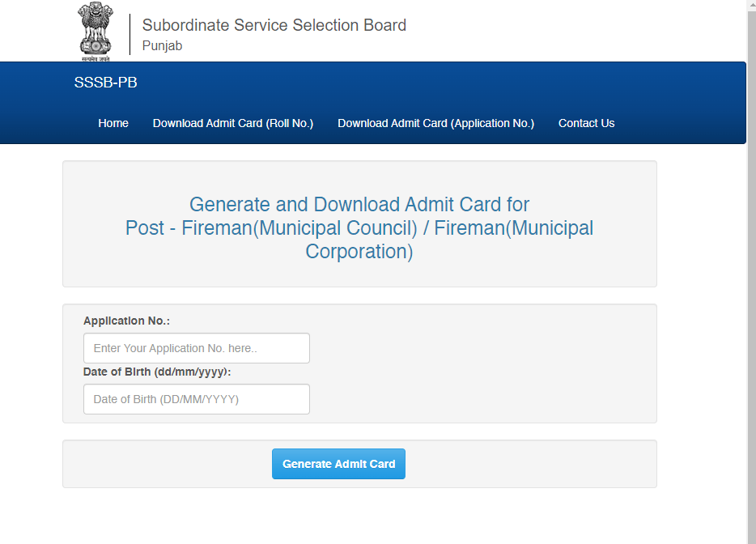Focus the Date of Birth input field
Image resolution: width=756 pixels, height=544 pixels.
point(196,399)
